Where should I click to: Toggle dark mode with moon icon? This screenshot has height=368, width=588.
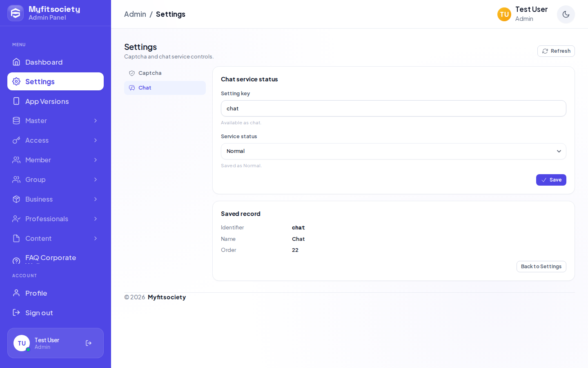tap(566, 14)
